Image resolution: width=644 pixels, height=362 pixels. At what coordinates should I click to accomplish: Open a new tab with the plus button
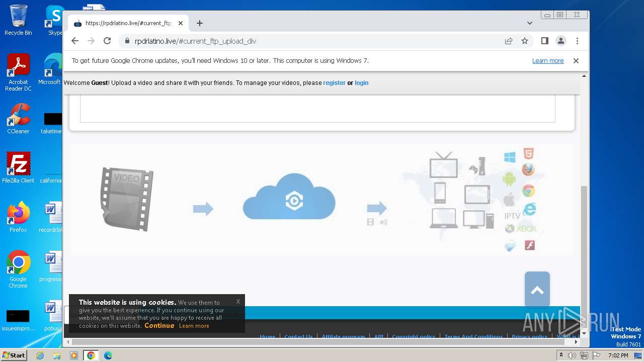click(200, 23)
